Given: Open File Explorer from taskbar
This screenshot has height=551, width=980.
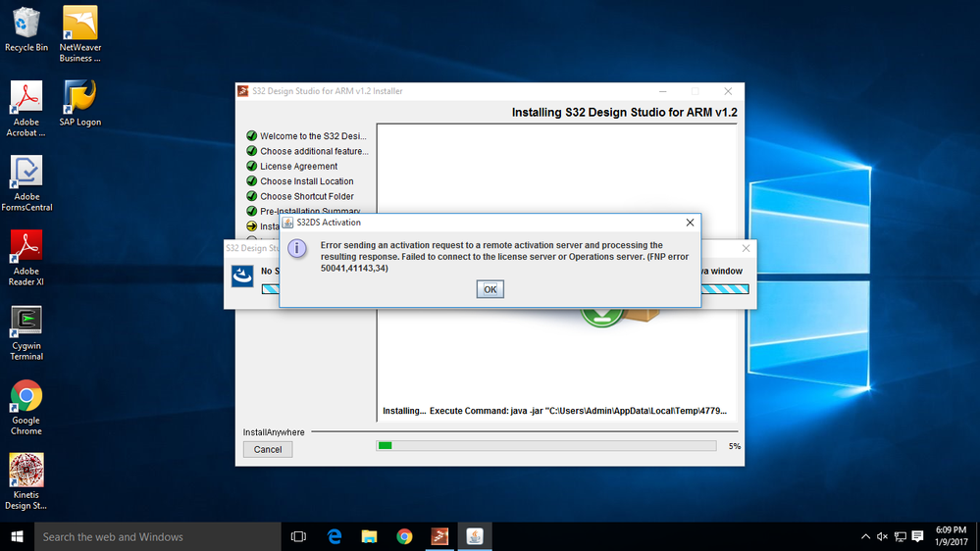Looking at the screenshot, I should (370, 536).
